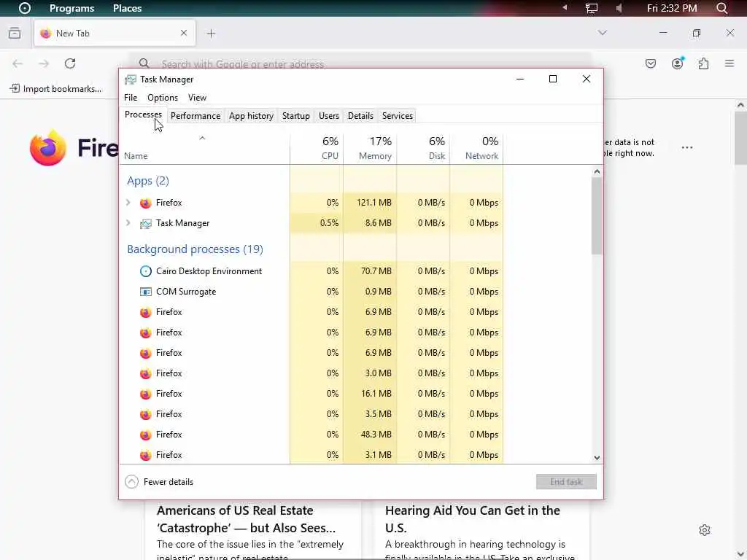Viewport: 747px width, 560px height.
Task: Show hidden tray icons arrow
Action: point(565,7)
